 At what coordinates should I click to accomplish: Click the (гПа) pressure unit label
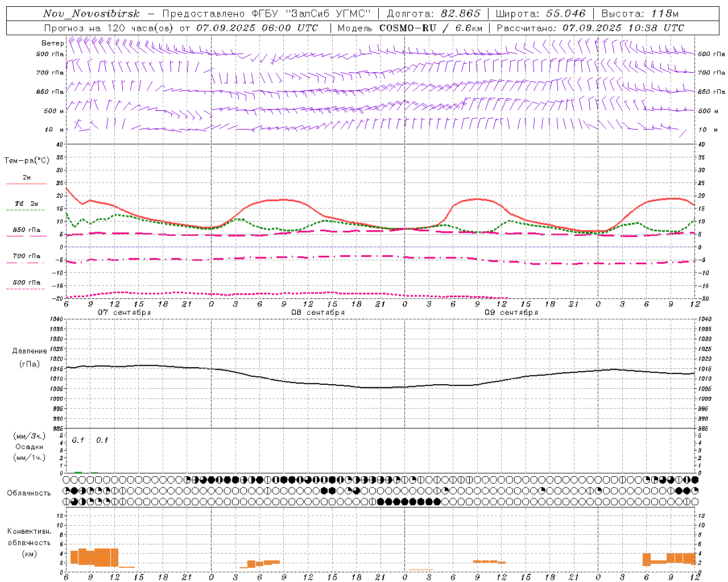pos(30,364)
